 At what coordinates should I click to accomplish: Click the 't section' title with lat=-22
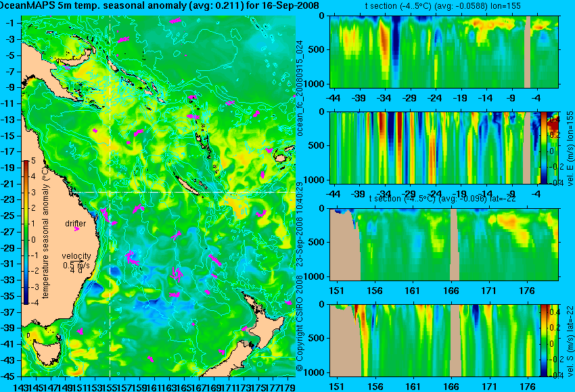pyautogui.click(x=442, y=199)
